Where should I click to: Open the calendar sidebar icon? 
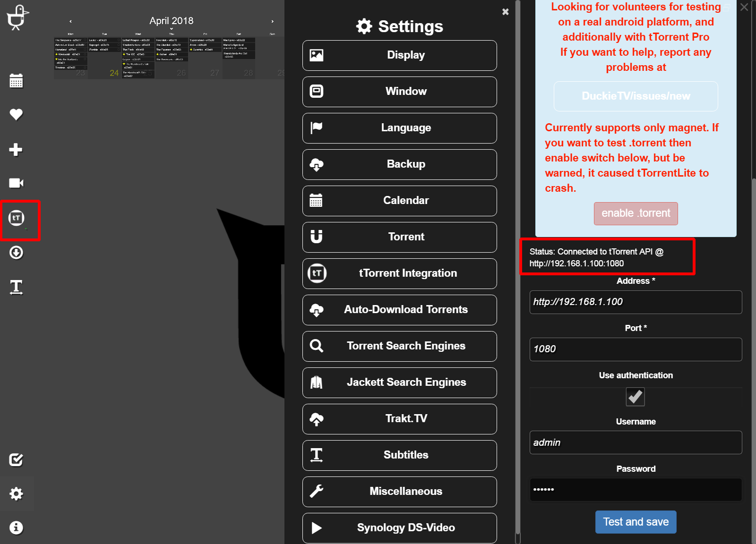[17, 81]
